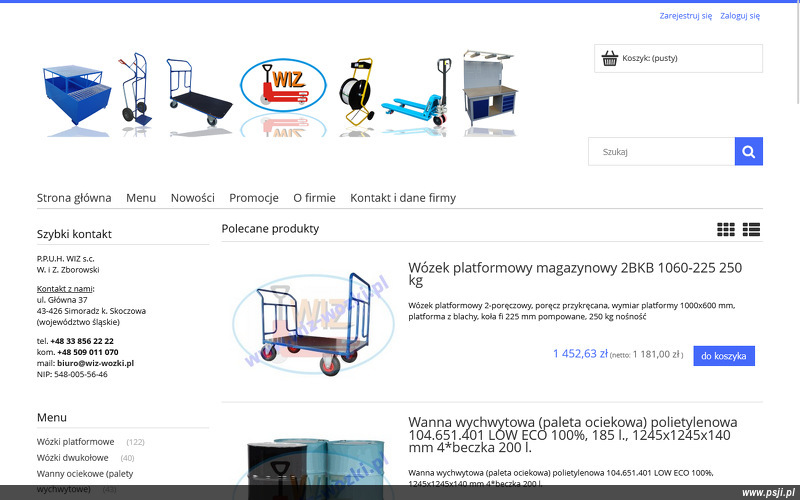Image resolution: width=800 pixels, height=500 pixels.
Task: Focus the Szukaj search field
Action: (661, 152)
